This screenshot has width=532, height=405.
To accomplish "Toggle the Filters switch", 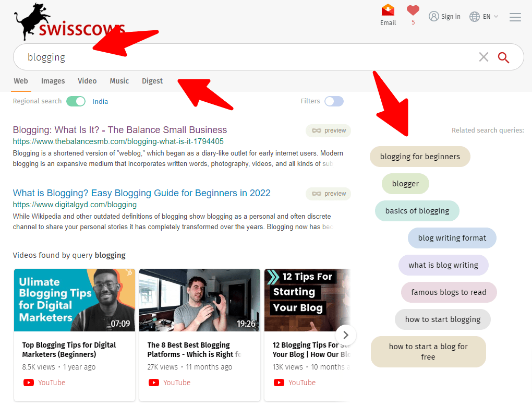I will (334, 101).
